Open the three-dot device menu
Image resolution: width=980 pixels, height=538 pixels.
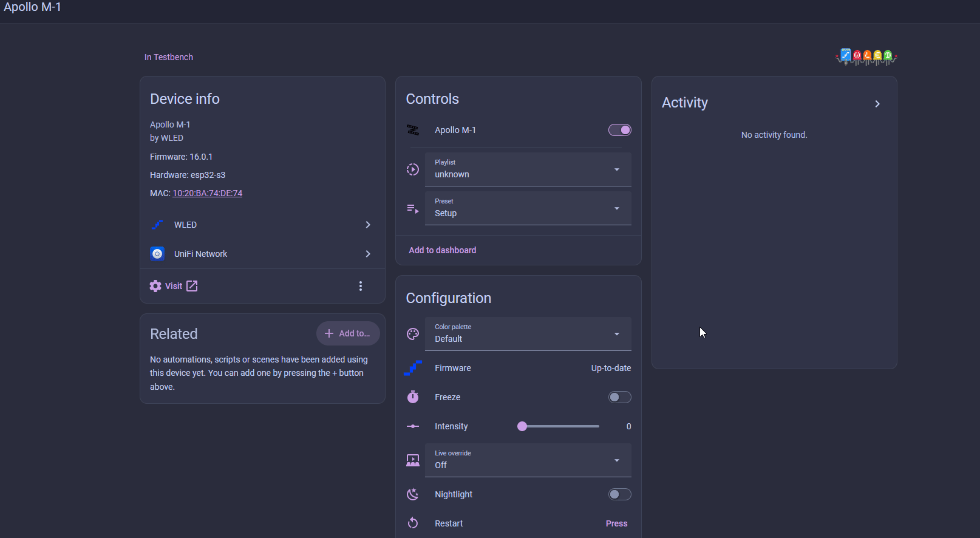point(361,286)
